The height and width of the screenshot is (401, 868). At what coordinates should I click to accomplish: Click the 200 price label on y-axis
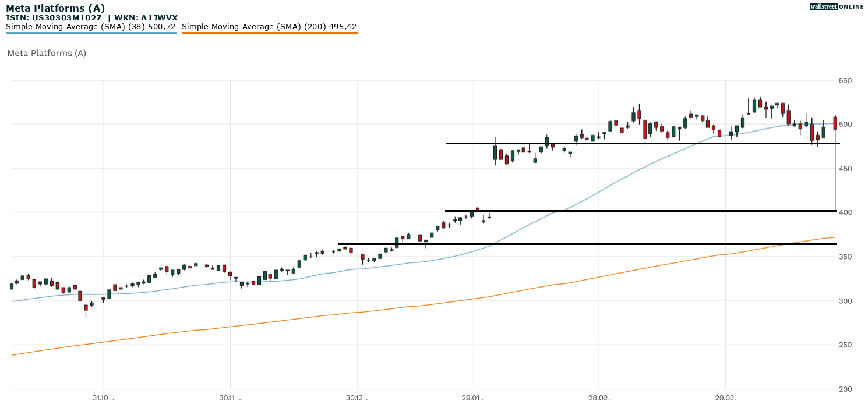[x=846, y=389]
